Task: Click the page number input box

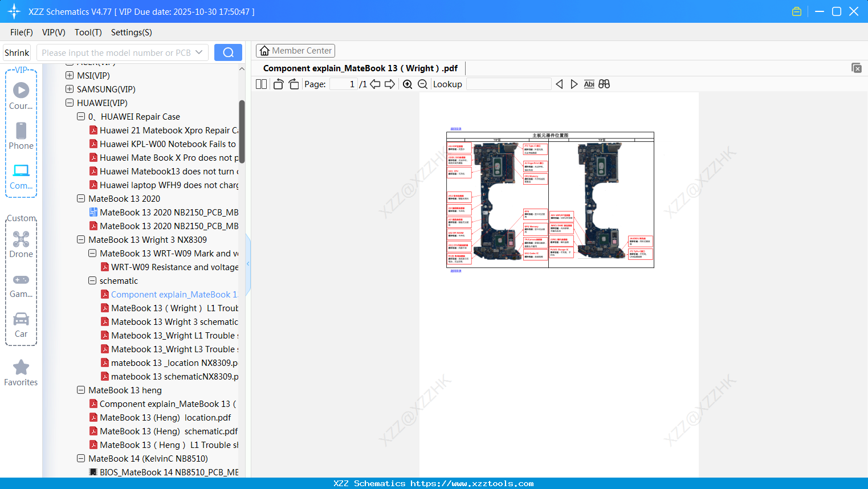Action: [344, 84]
